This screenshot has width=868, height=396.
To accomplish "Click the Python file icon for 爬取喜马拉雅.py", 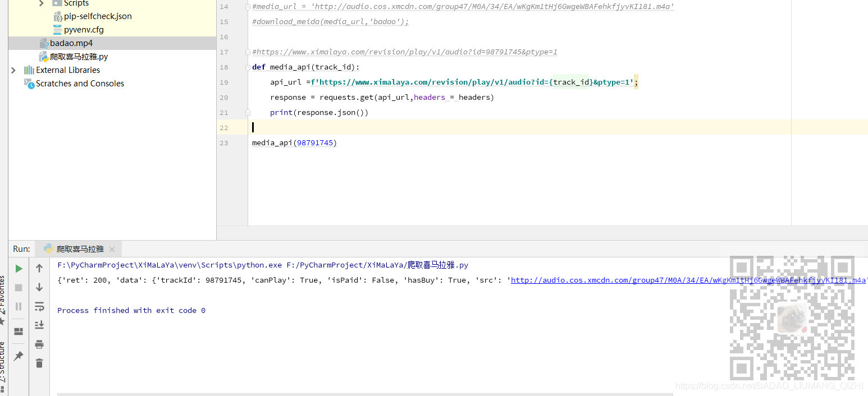I will tap(44, 57).
